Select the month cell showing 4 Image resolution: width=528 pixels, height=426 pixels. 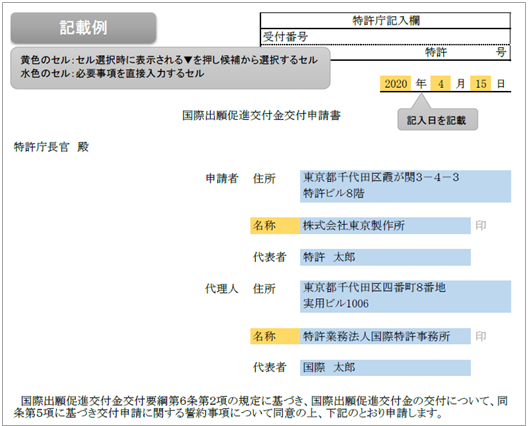tap(440, 84)
